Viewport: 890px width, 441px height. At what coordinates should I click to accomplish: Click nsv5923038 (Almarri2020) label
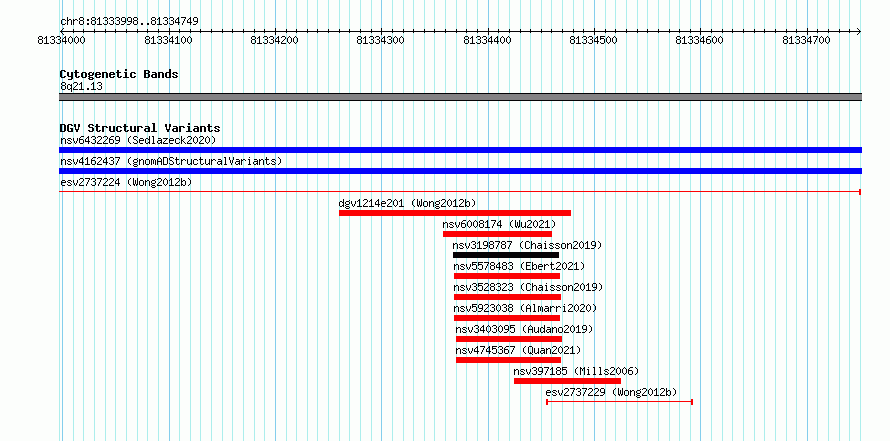(525, 308)
